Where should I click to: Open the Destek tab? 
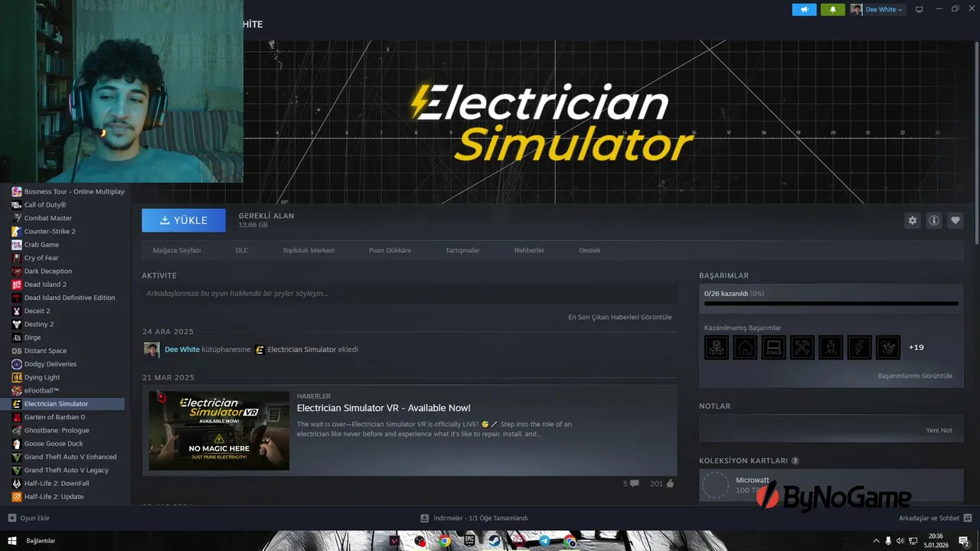(590, 250)
